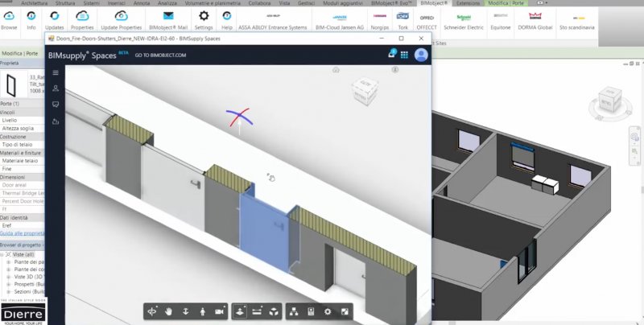This screenshot has height=325, width=644.
Task: Click the Revit ViewCube in 3D view
Action: (x=610, y=98)
